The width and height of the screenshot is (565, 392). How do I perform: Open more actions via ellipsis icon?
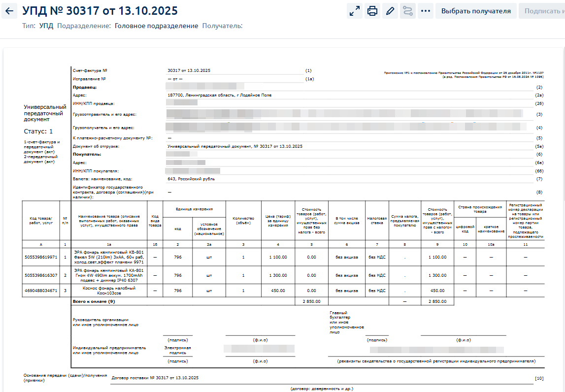[426, 10]
